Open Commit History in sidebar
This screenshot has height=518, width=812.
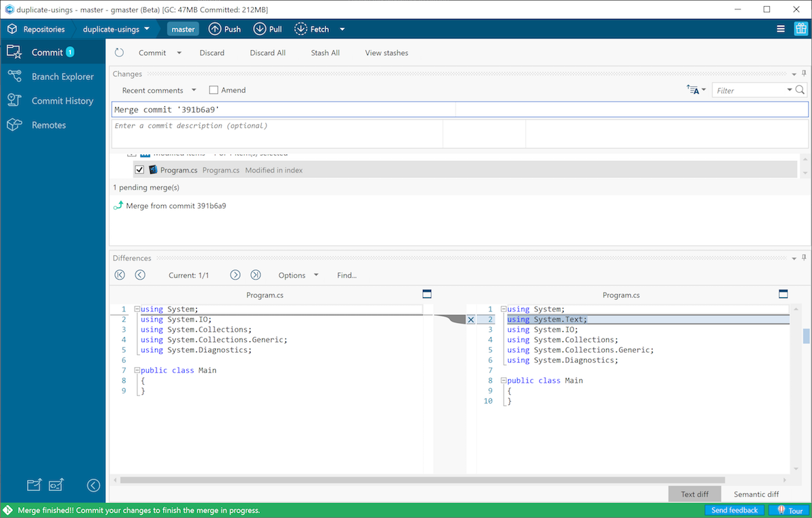coord(53,101)
